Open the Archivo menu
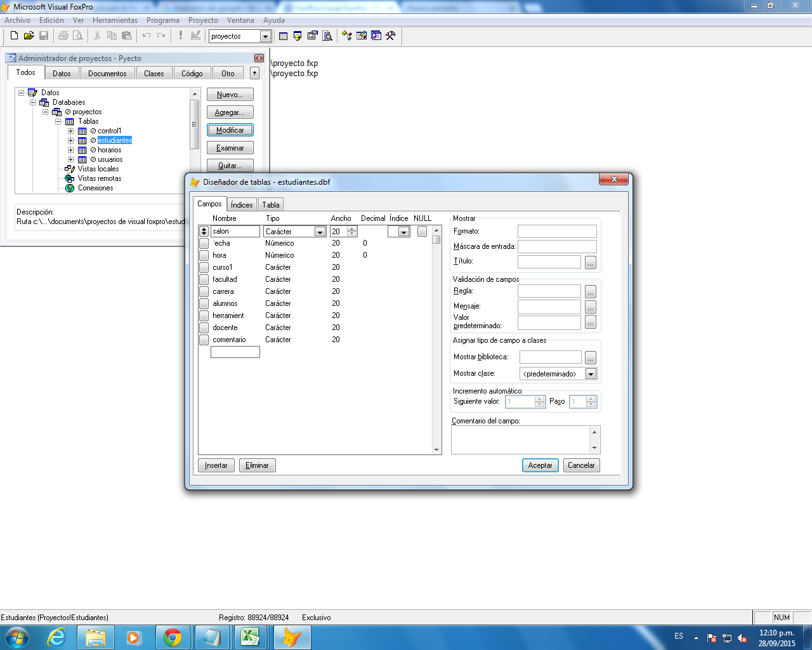The height and width of the screenshot is (650, 812). 17,20
